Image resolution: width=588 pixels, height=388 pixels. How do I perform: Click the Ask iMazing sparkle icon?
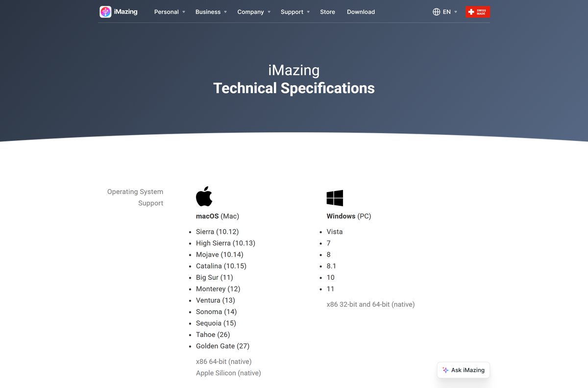(x=445, y=370)
